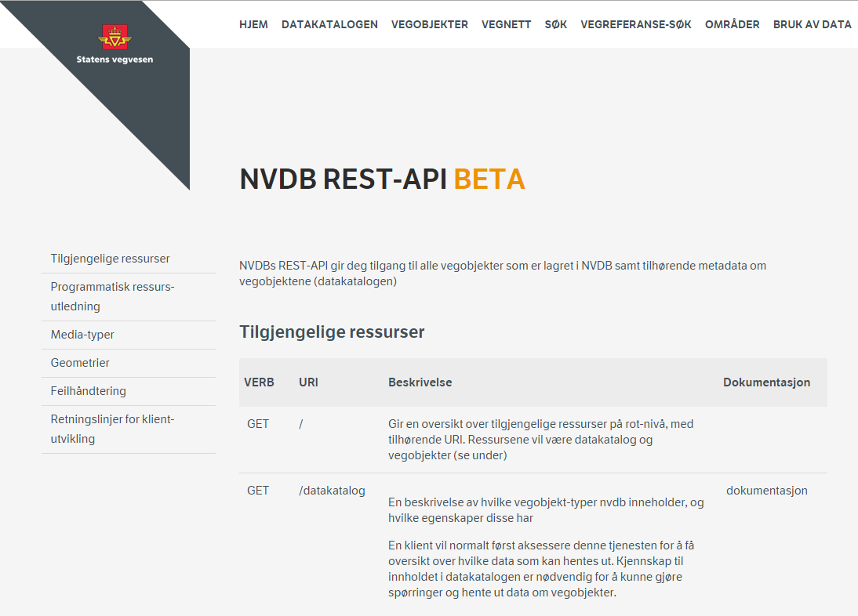
Task: Click the 'En klient vil normalt' paragraph
Action: tap(541, 568)
